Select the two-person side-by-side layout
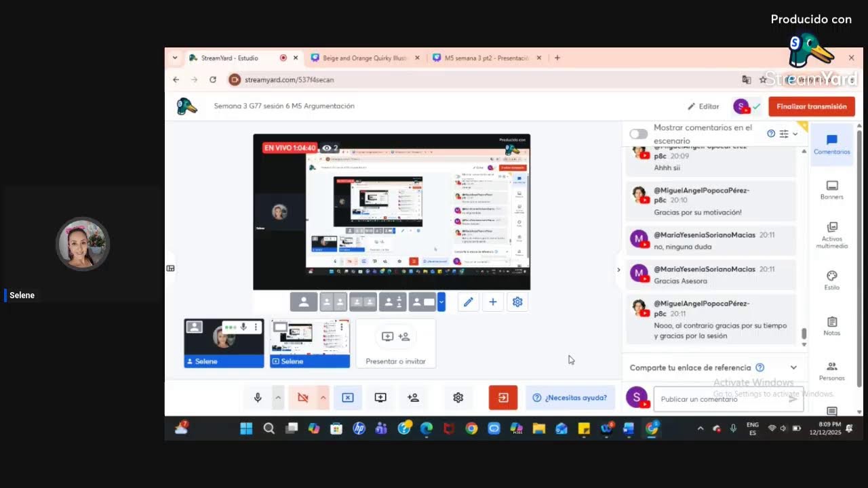Image resolution: width=868 pixels, height=488 pixels. coord(333,302)
